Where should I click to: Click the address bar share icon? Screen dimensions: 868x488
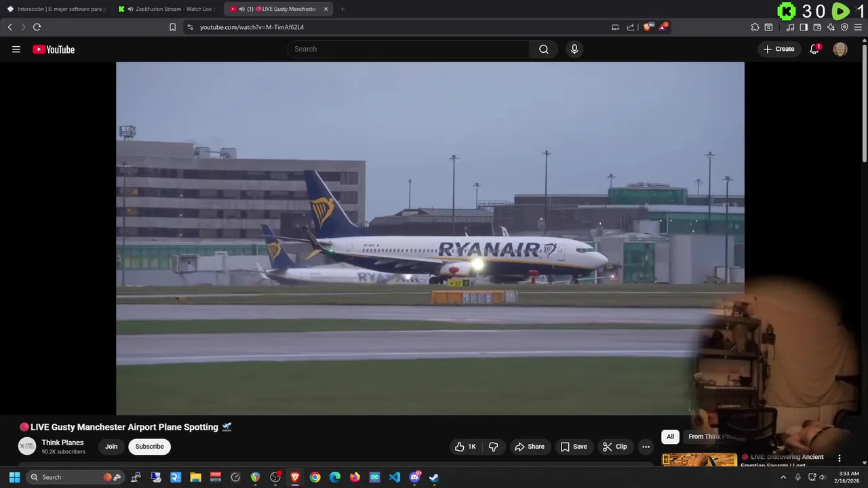click(630, 27)
